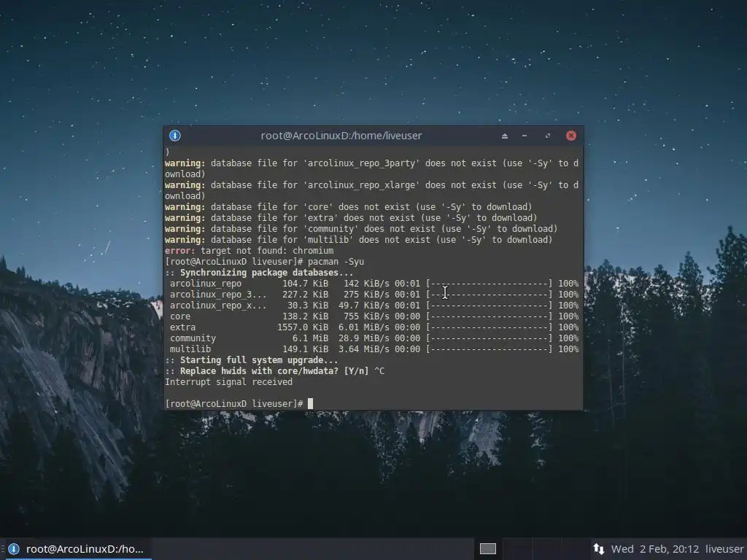
Task: Click the terminal icon in the title bar
Action: point(175,136)
